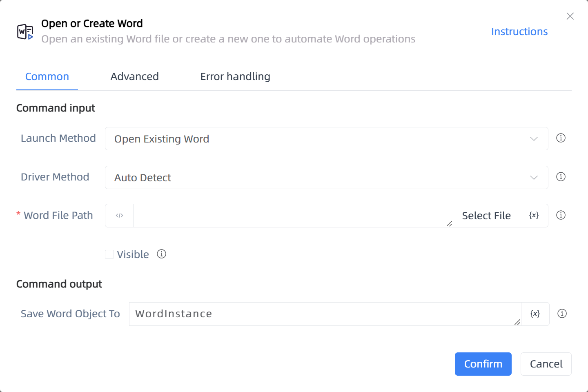Screen dimensions: 588x392
Task: Click the Save Word Object To label
Action: coord(70,314)
